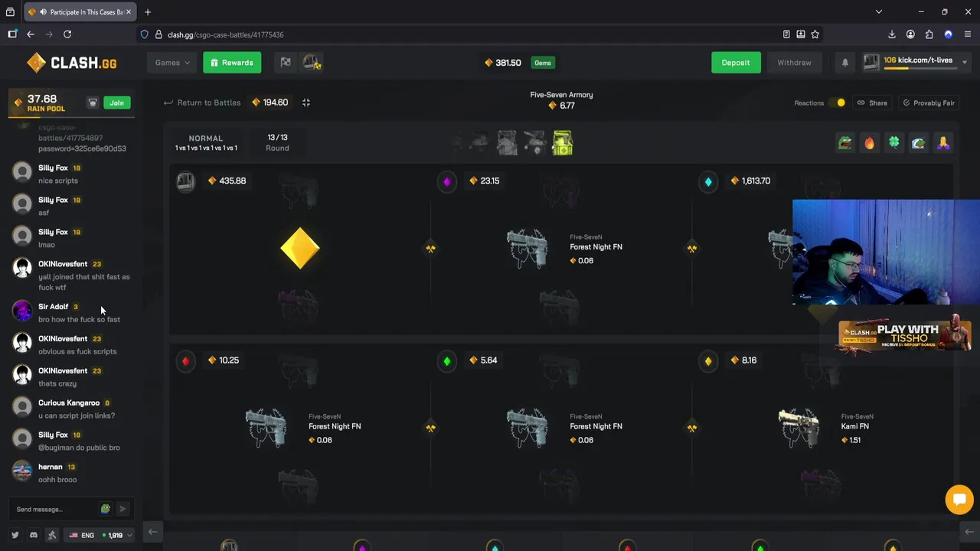Send the angry Pepe reaction
980x551 pixels.
(844, 143)
